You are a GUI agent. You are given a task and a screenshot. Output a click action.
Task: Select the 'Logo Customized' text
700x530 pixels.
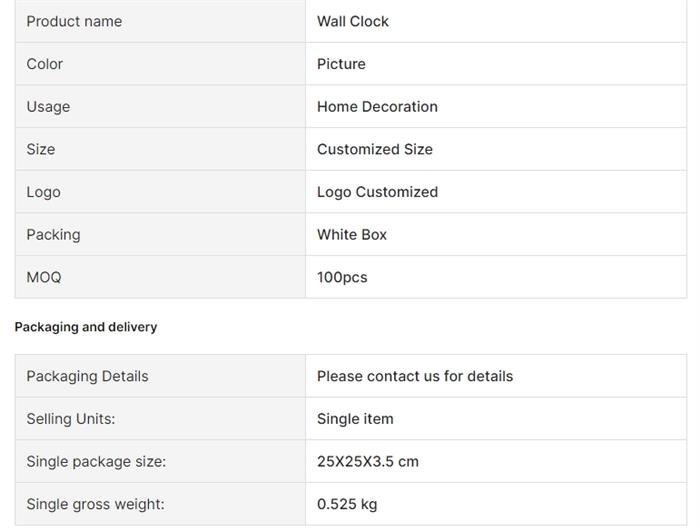point(377,192)
